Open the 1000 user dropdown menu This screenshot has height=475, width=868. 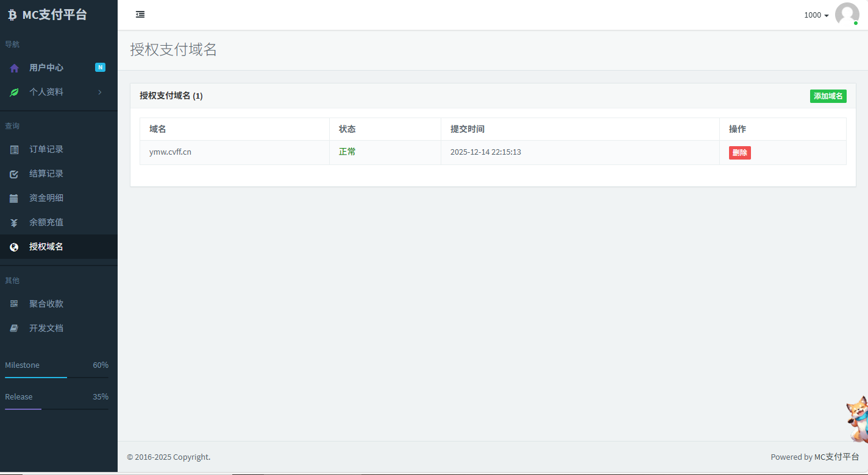(x=816, y=15)
